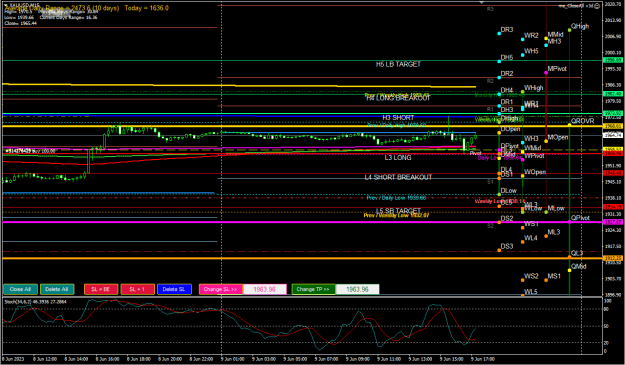Click the Close All button

point(20,289)
